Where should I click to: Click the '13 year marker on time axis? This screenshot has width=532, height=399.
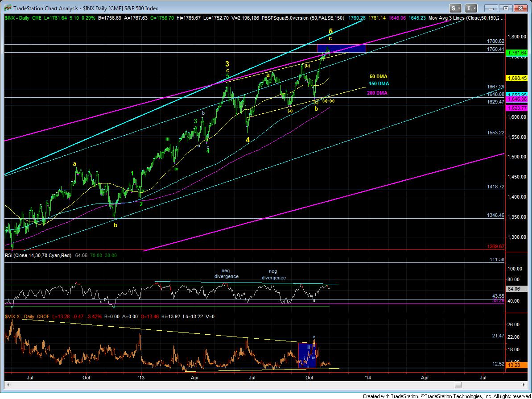coord(141,377)
